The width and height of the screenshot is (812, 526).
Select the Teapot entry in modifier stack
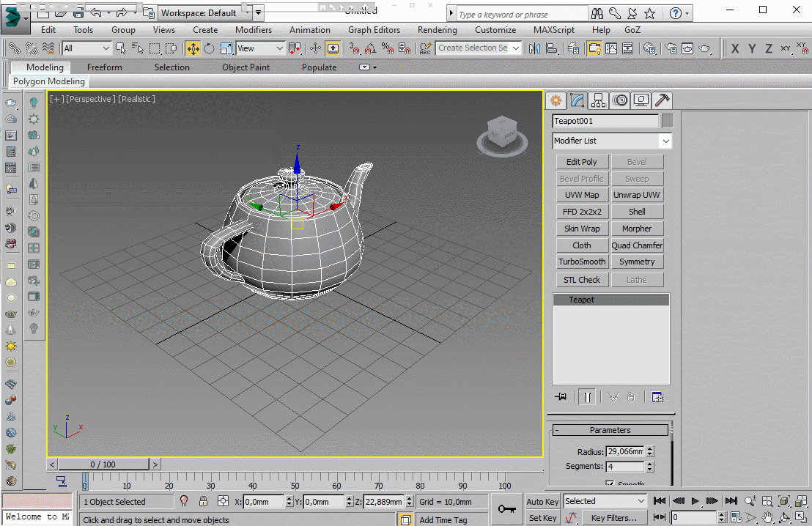tap(611, 300)
